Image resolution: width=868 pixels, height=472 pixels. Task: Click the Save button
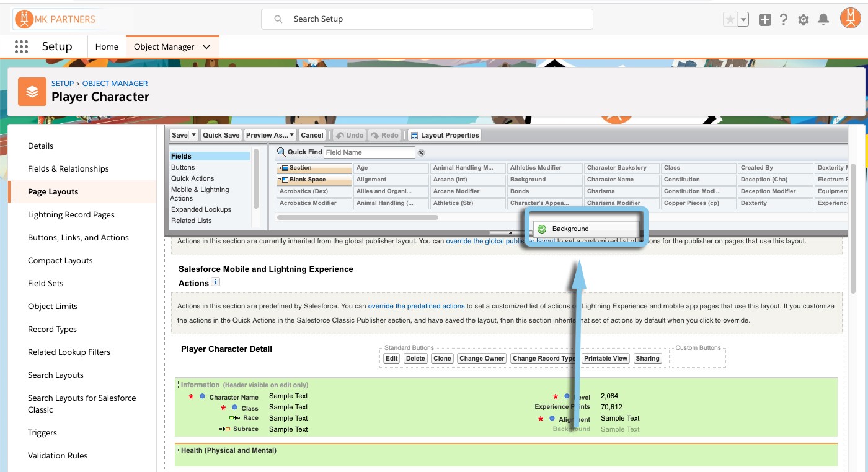click(x=180, y=135)
